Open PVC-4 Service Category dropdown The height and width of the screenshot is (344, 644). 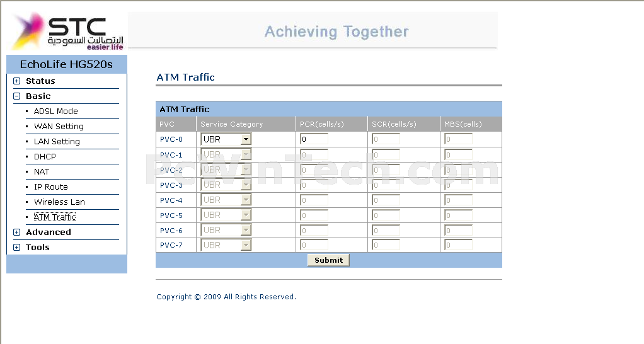click(x=226, y=200)
